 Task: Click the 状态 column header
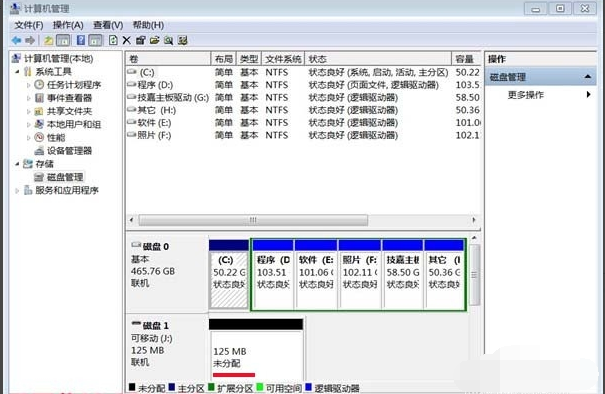pos(378,59)
